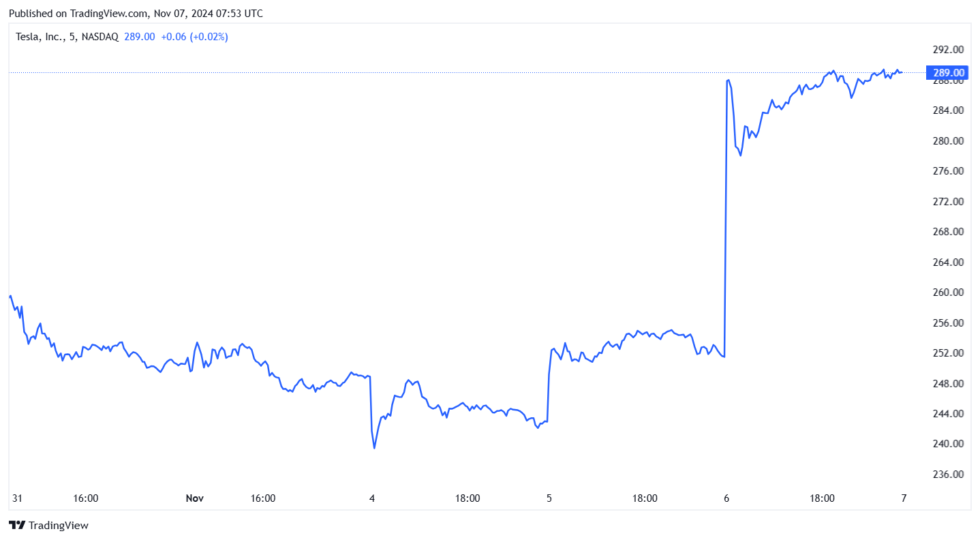Screen dimensions: 980x540
Task: Select the 236.00 price axis label
Action: 948,475
